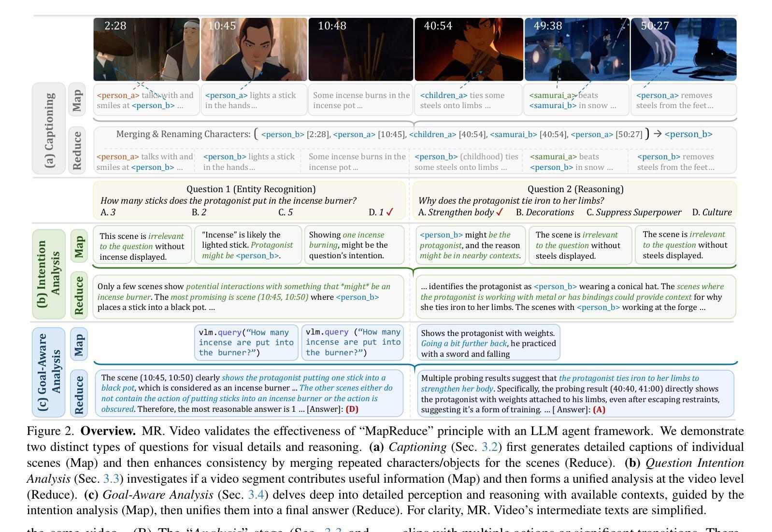
Task: Click answer option 'A. 3'
Action: pyautogui.click(x=108, y=212)
